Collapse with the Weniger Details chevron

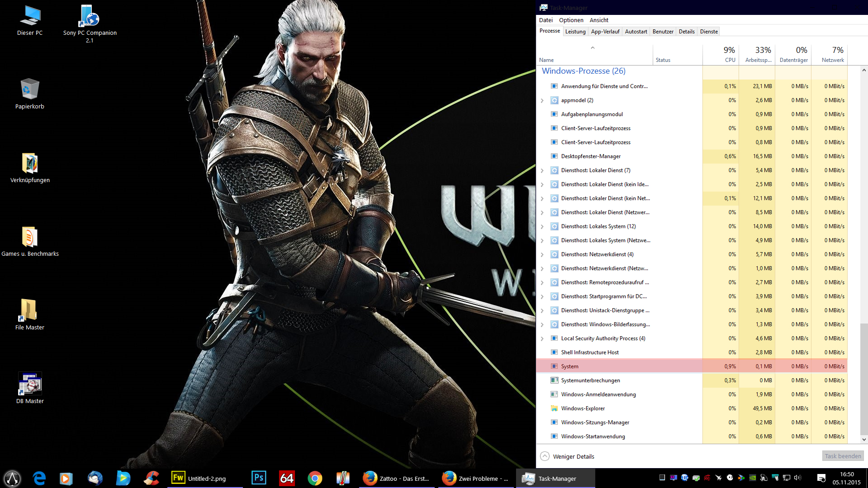coord(545,456)
